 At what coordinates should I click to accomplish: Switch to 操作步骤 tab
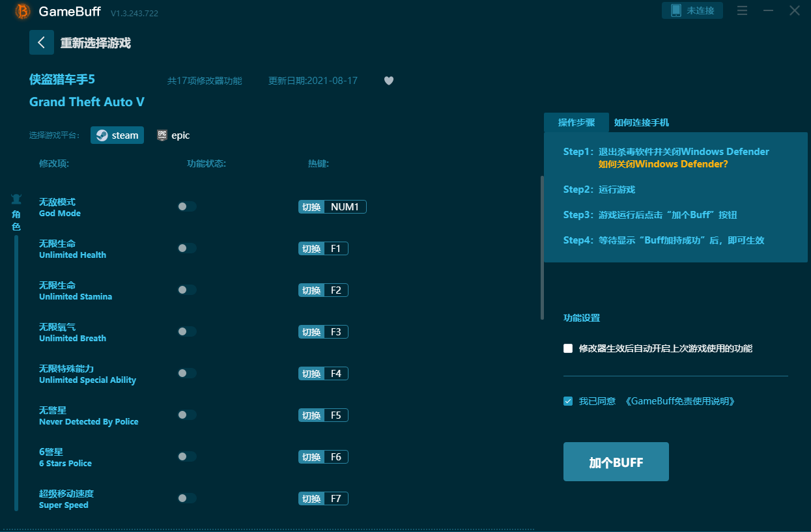tap(576, 122)
